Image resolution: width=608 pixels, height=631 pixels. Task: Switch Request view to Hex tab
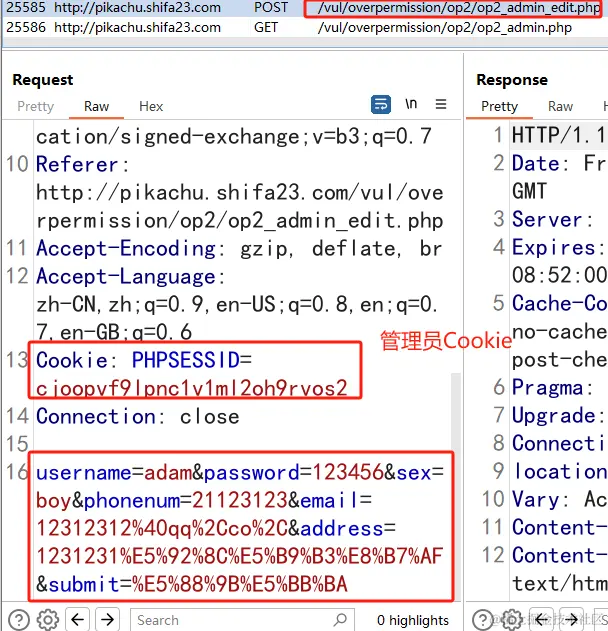[x=151, y=106]
